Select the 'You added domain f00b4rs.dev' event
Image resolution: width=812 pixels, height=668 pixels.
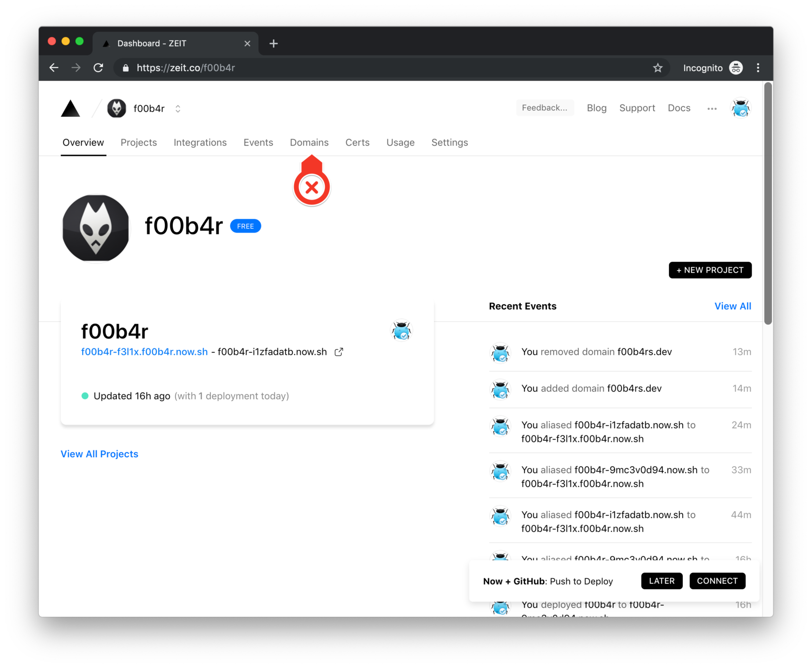[x=620, y=389]
